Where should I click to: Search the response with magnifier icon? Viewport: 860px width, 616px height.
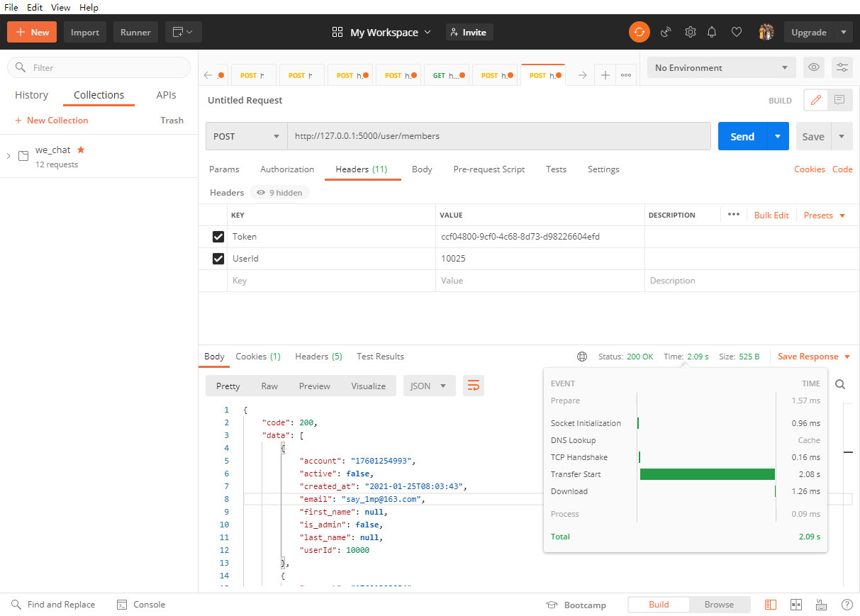(840, 384)
